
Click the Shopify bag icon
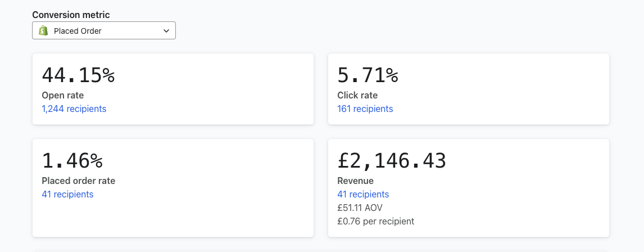coord(43,31)
